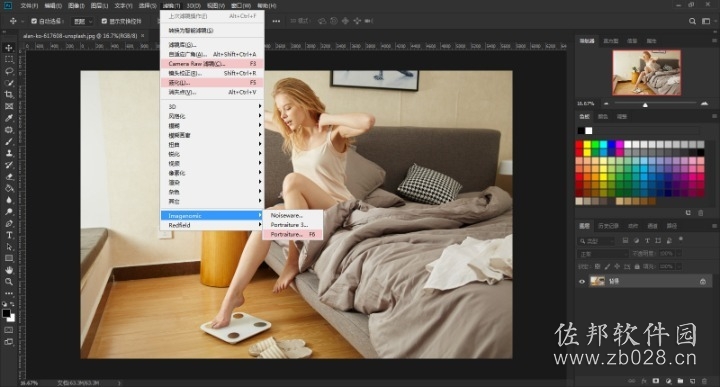Delete layer using the Layers trash icon
Viewport: 720px width, 387px height.
tap(704, 381)
